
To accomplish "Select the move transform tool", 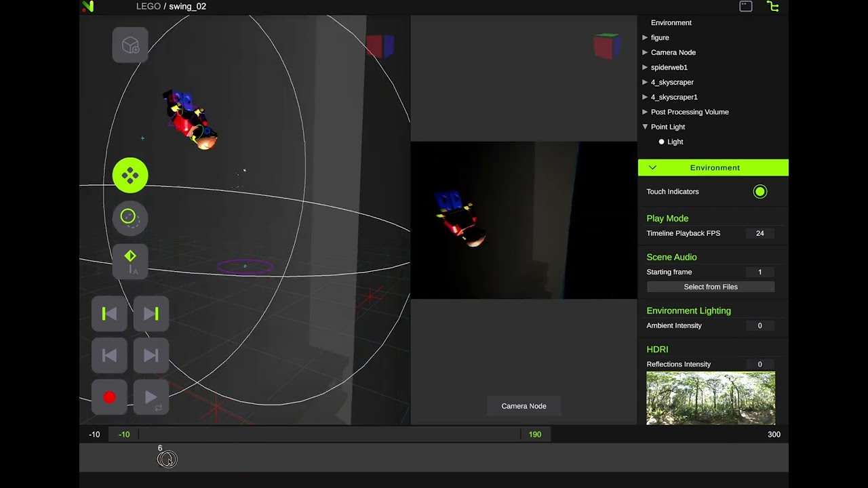I will point(130,176).
